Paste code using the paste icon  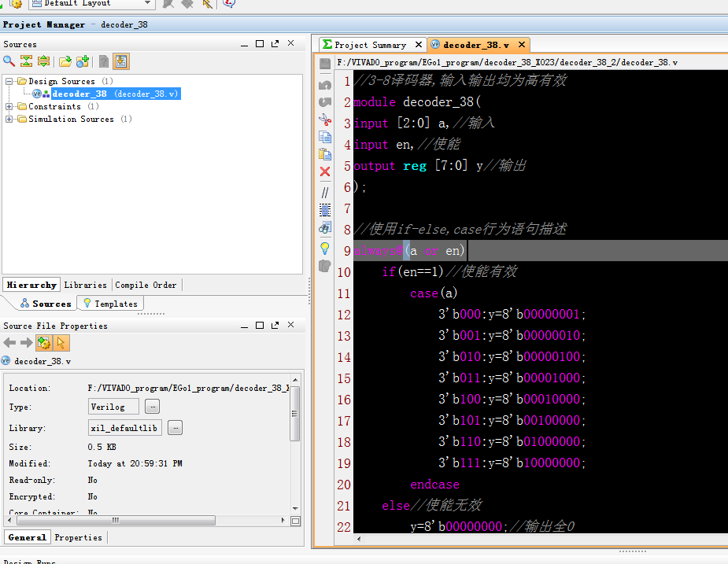[325, 153]
